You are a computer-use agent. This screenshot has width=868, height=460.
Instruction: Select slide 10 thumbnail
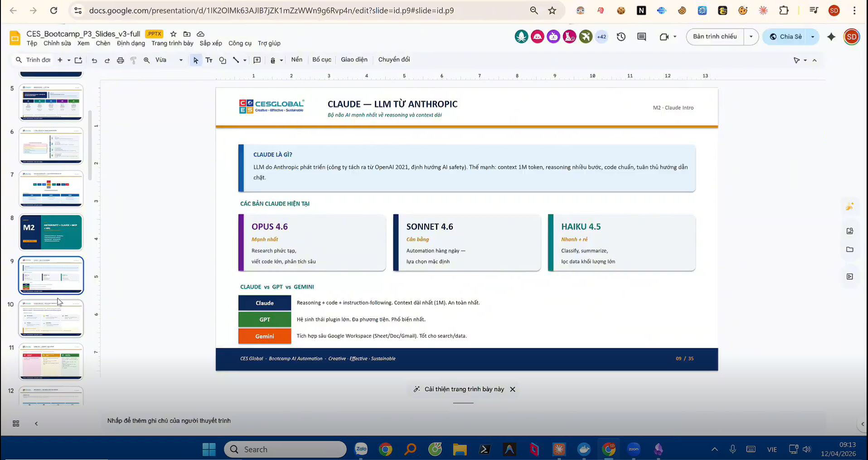[x=51, y=318]
